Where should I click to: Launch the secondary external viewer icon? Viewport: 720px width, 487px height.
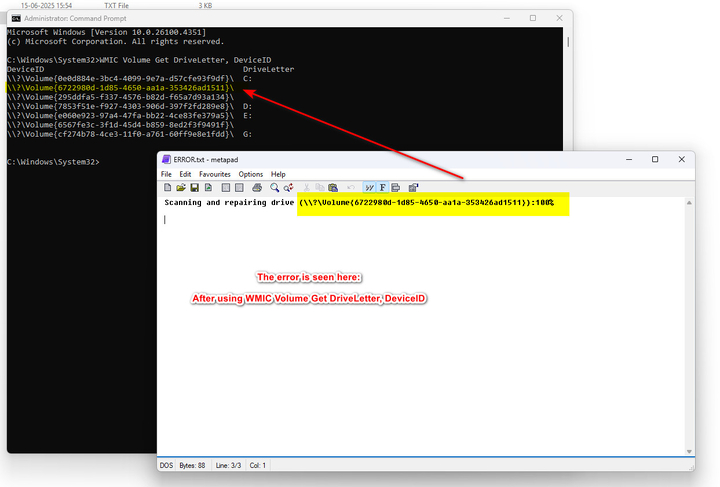click(x=239, y=187)
